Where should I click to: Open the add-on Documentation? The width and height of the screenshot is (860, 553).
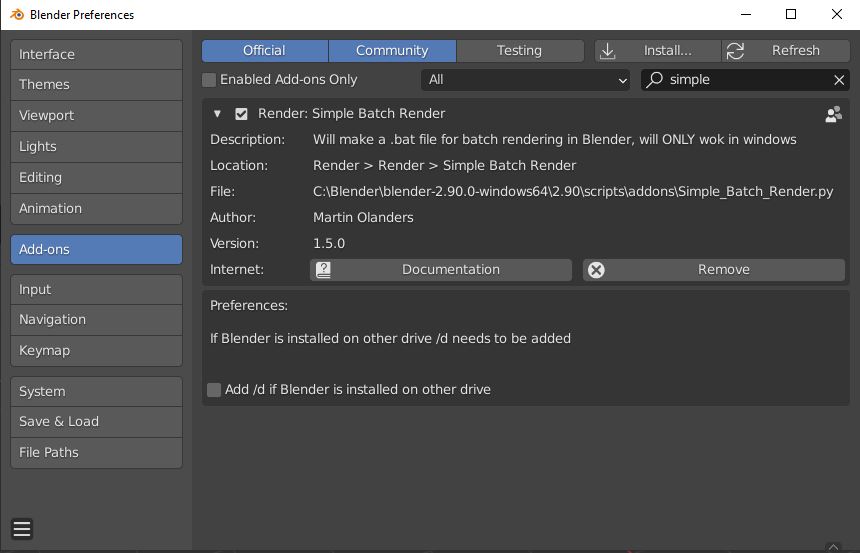(x=441, y=270)
